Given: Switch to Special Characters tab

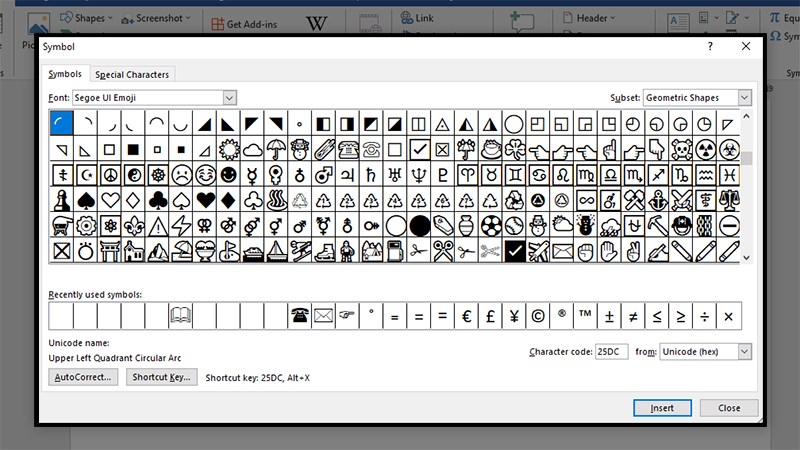Looking at the screenshot, I should pyautogui.click(x=132, y=74).
